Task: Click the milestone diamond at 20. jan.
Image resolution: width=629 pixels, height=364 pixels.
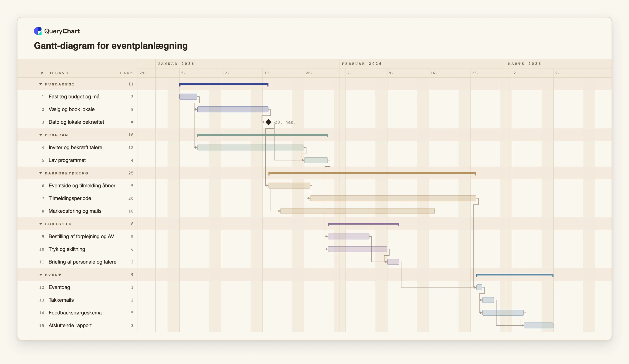Action: pyautogui.click(x=268, y=122)
